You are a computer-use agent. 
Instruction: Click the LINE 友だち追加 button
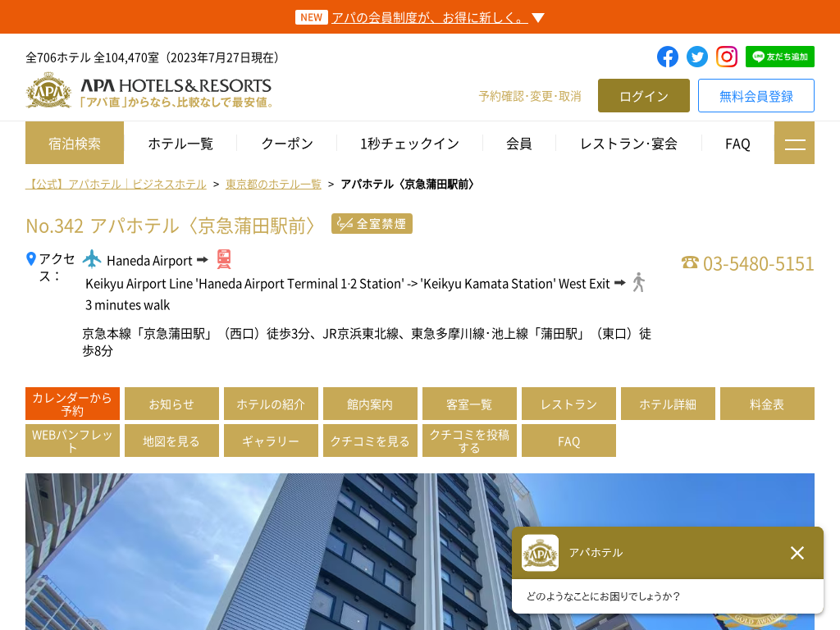point(779,57)
